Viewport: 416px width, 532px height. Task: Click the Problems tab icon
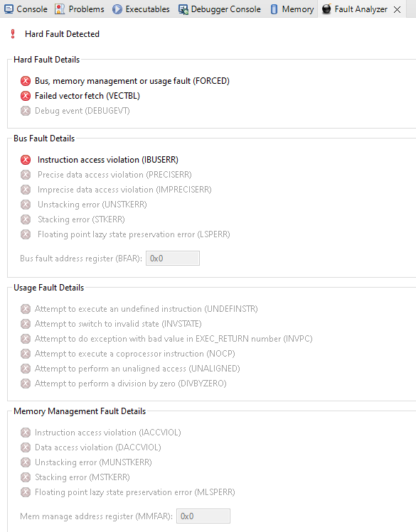click(60, 9)
